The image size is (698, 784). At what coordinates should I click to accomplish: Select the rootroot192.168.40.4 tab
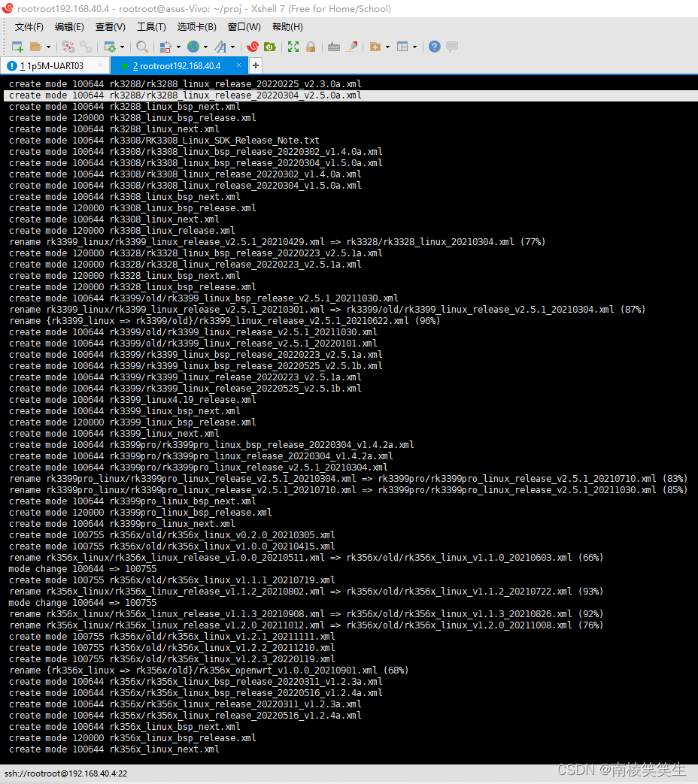178,65
